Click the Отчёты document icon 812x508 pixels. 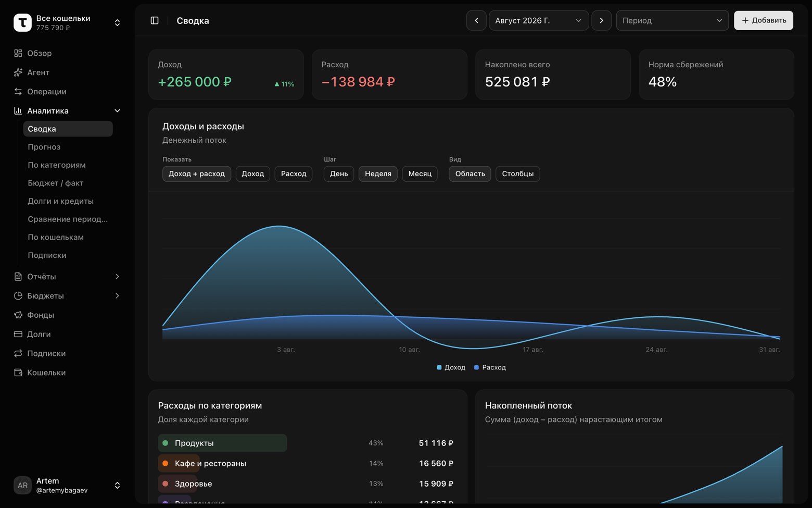click(x=18, y=277)
